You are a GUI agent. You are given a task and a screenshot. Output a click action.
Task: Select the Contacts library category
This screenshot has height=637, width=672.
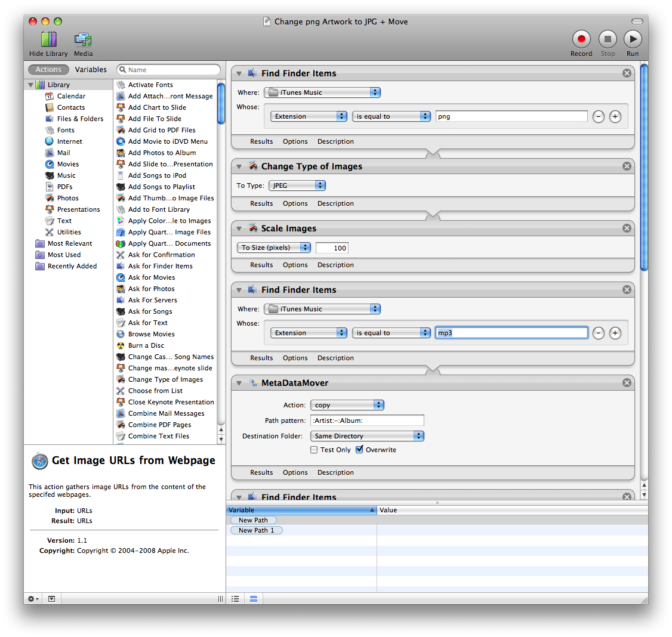coord(70,107)
